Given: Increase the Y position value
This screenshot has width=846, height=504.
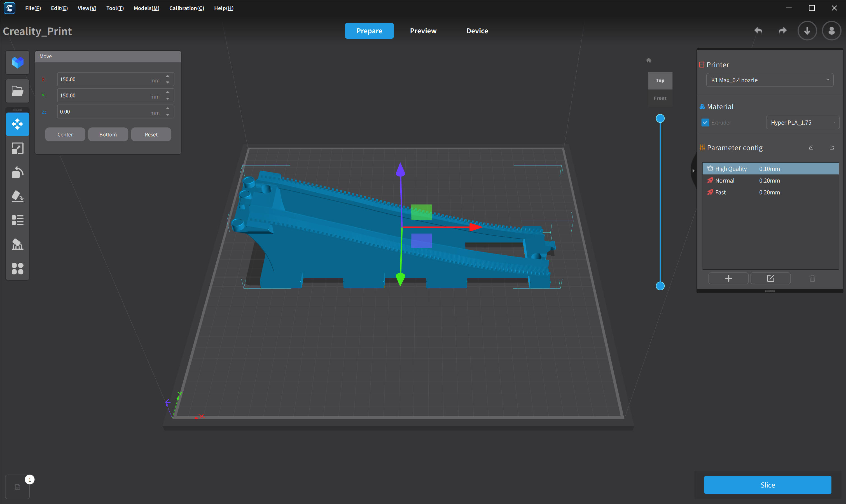Looking at the screenshot, I should [168, 92].
